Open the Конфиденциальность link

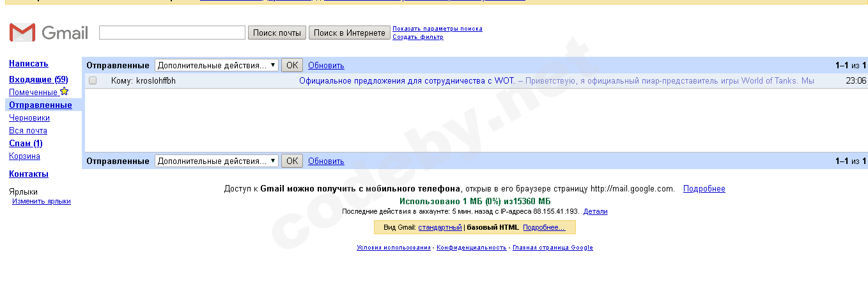pyautogui.click(x=472, y=248)
